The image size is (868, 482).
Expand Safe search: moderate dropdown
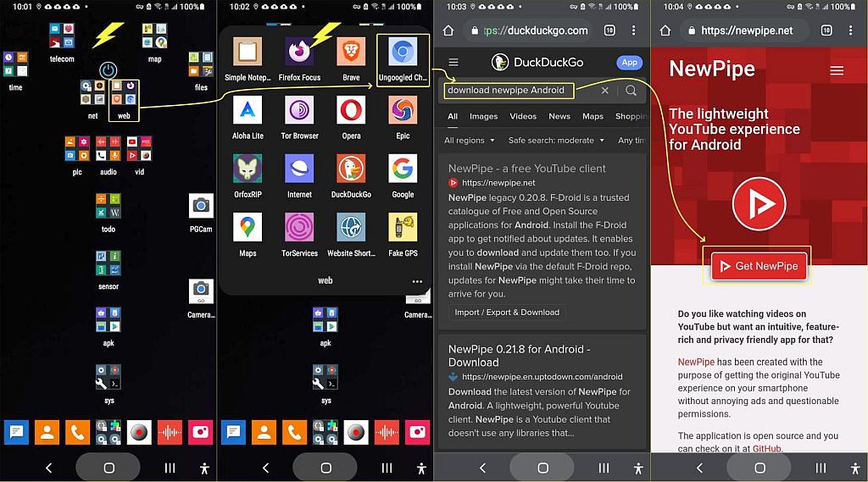[x=556, y=141]
